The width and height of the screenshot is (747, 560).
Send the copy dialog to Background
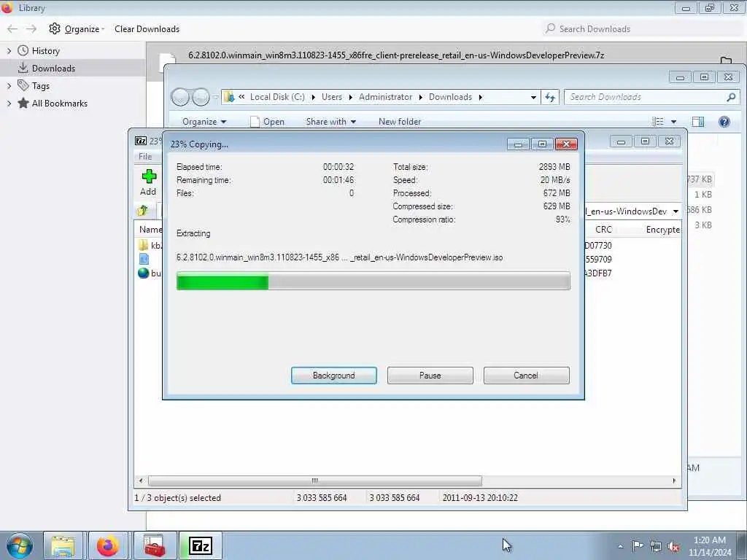point(333,376)
